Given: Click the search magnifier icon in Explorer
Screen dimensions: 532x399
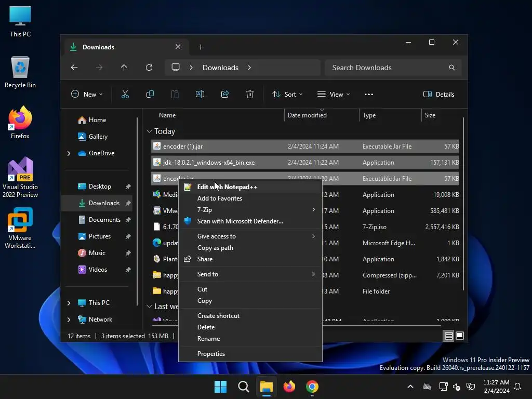Looking at the screenshot, I should (452, 68).
